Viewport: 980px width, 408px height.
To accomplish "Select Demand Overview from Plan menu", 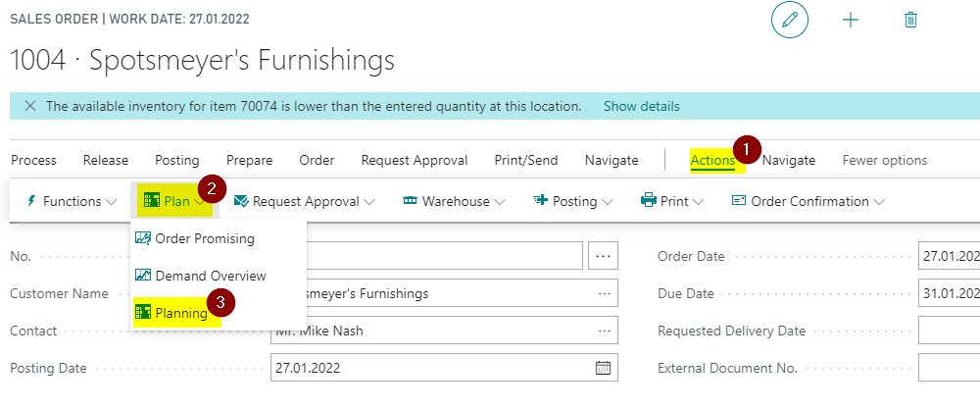I will pos(201,276).
